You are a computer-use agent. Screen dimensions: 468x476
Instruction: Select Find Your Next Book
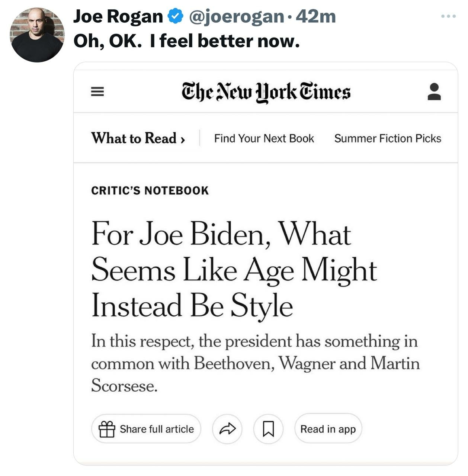point(264,138)
